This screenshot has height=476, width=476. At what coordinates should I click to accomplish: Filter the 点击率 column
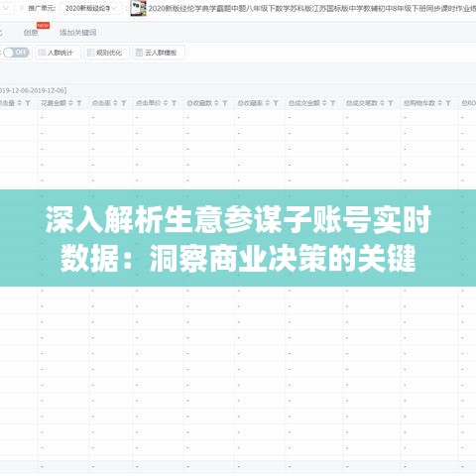point(124,103)
